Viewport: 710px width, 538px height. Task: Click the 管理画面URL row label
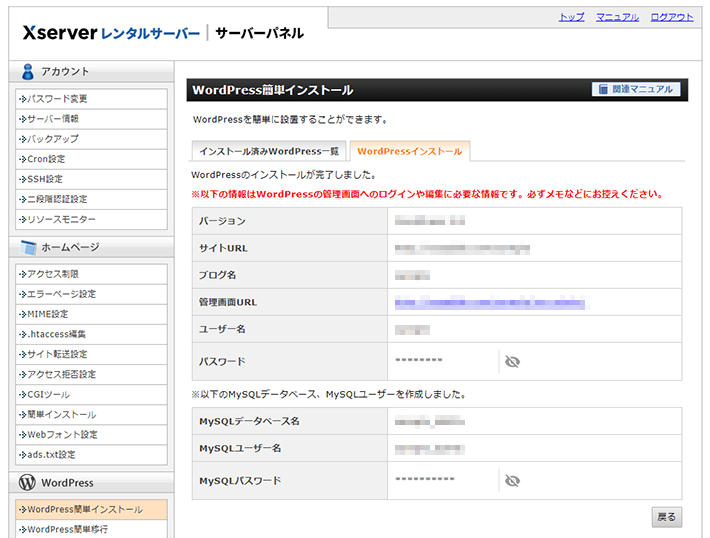[228, 302]
